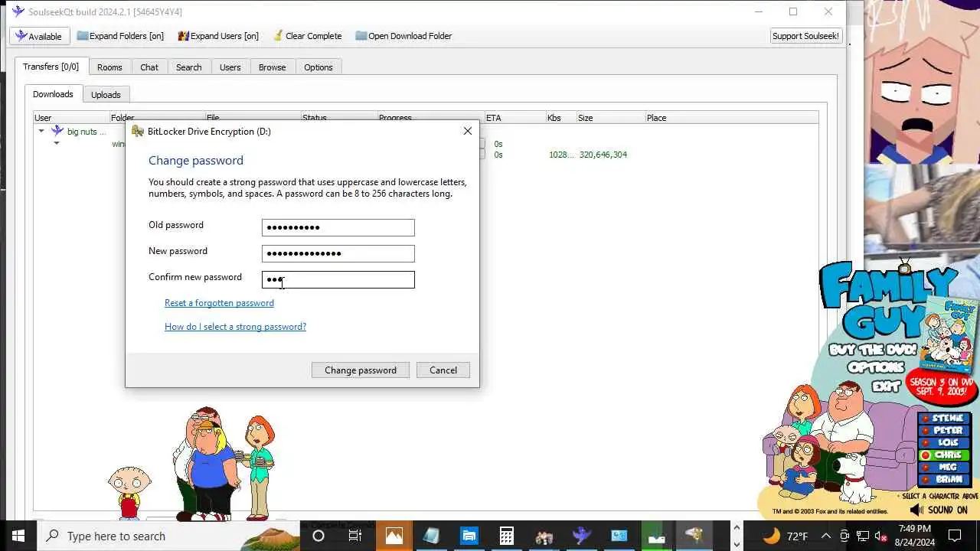The image size is (980, 551).
Task: Click the Soulseek bird taskbar icon
Action: [582, 536]
